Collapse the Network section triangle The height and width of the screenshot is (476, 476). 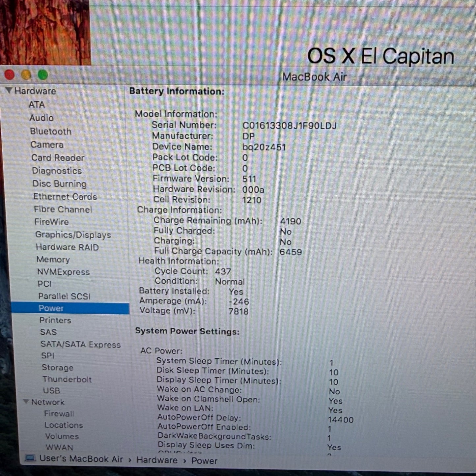click(26, 401)
